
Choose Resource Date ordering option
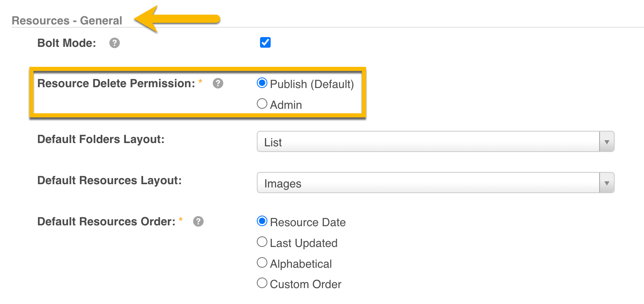point(262,221)
